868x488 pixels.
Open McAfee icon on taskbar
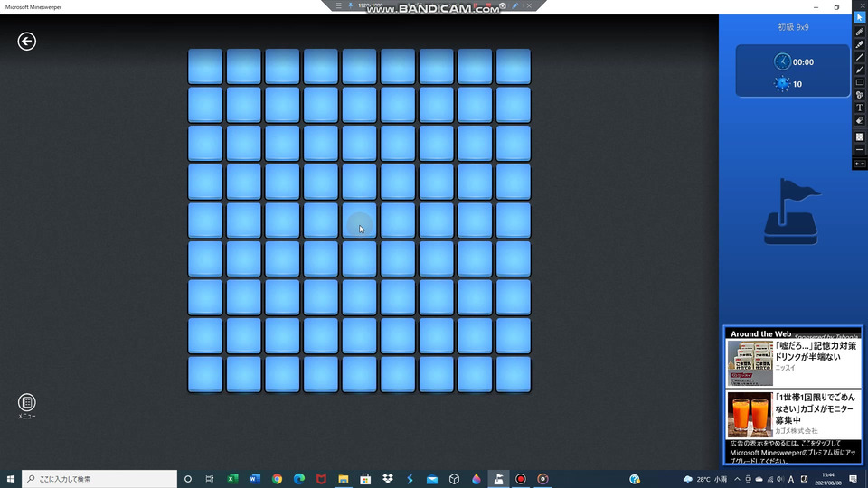(321, 479)
